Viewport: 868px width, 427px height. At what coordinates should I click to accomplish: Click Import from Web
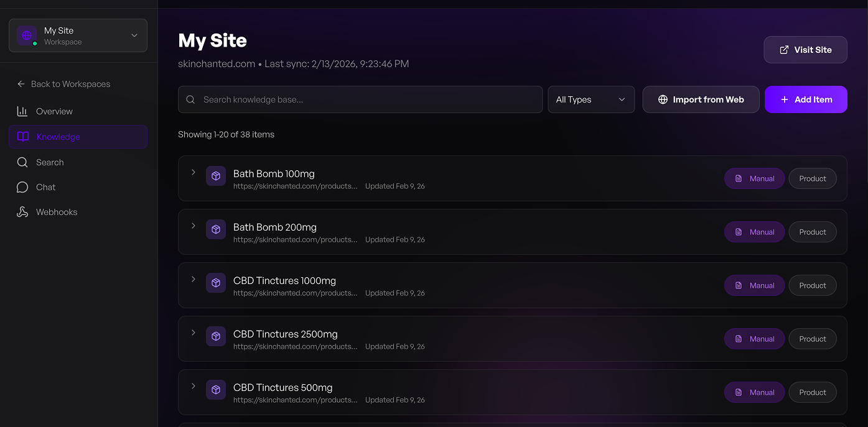pyautogui.click(x=701, y=99)
